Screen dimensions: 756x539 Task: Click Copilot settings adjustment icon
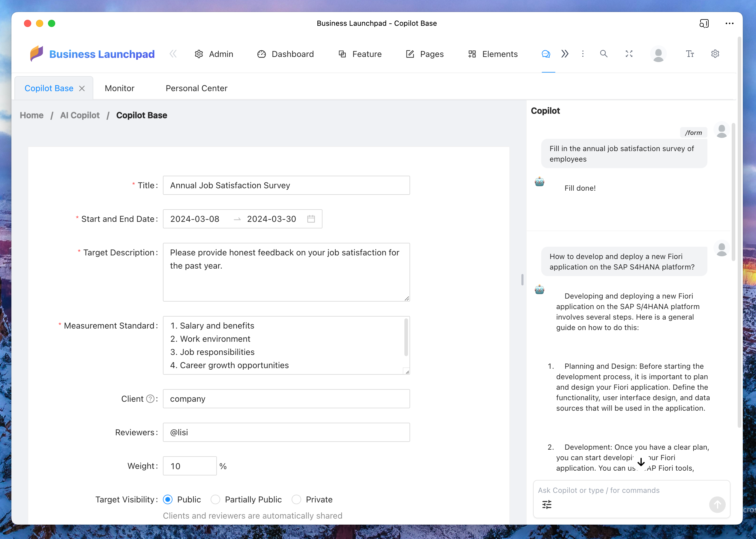[546, 505]
